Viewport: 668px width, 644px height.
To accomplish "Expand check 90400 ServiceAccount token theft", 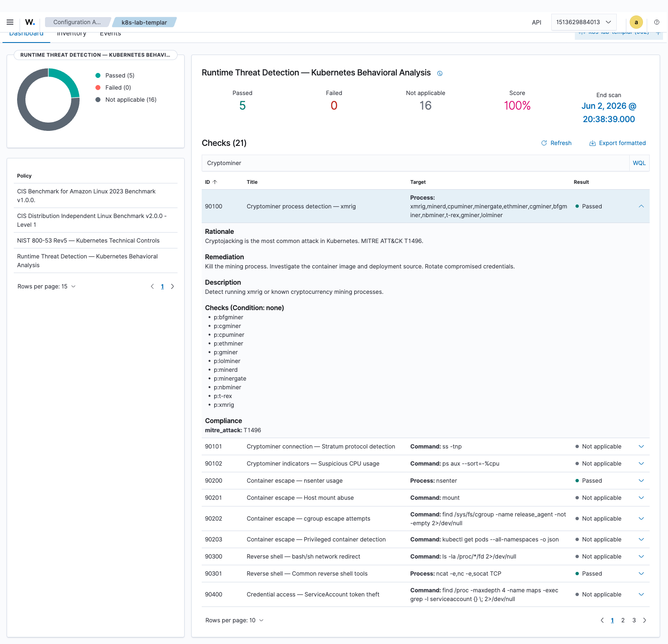I will [x=641, y=594].
